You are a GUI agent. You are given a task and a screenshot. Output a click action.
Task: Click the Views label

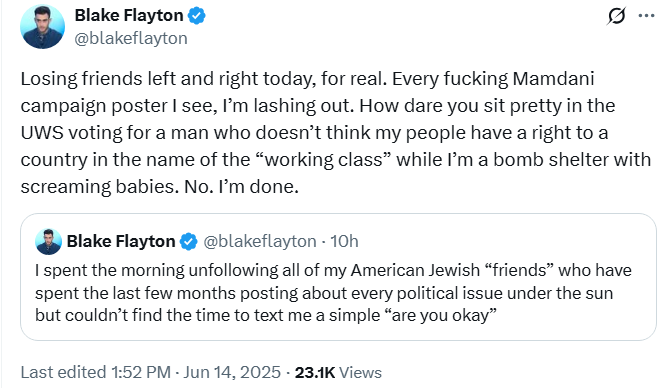click(x=360, y=373)
